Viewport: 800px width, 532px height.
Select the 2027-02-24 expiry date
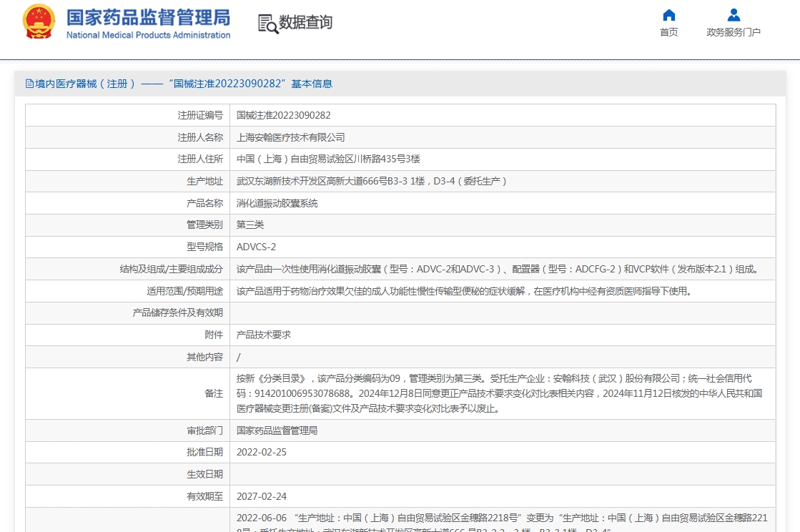pyautogui.click(x=262, y=497)
